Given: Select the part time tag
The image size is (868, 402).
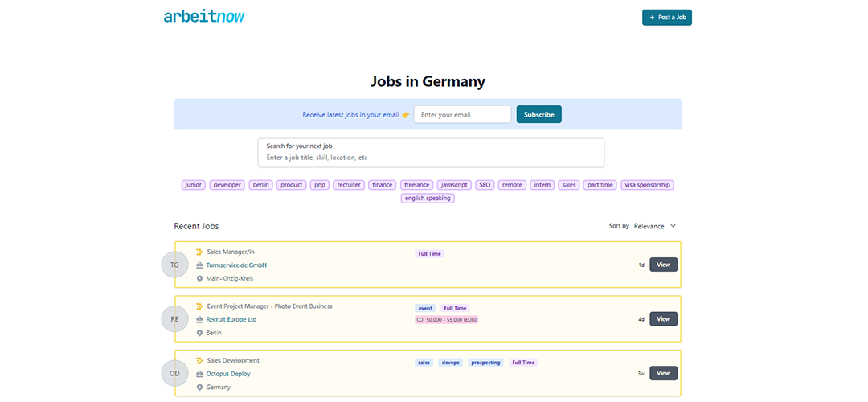Looking at the screenshot, I should (x=600, y=185).
